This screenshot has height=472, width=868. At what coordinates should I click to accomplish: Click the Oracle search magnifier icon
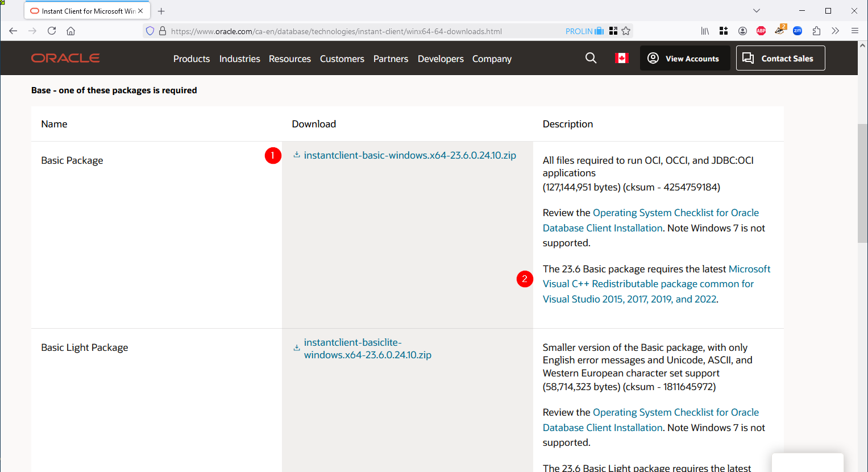click(591, 58)
